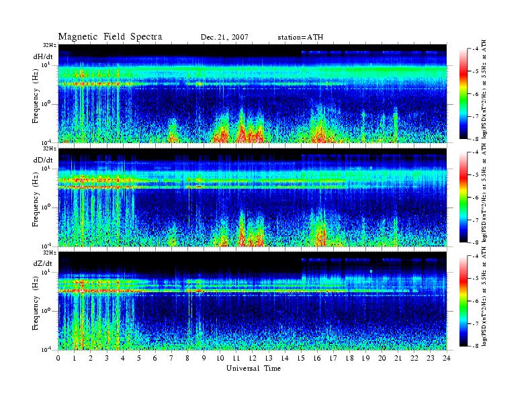
Task: Click the "Universal Time" axis title
Action: [253, 368]
